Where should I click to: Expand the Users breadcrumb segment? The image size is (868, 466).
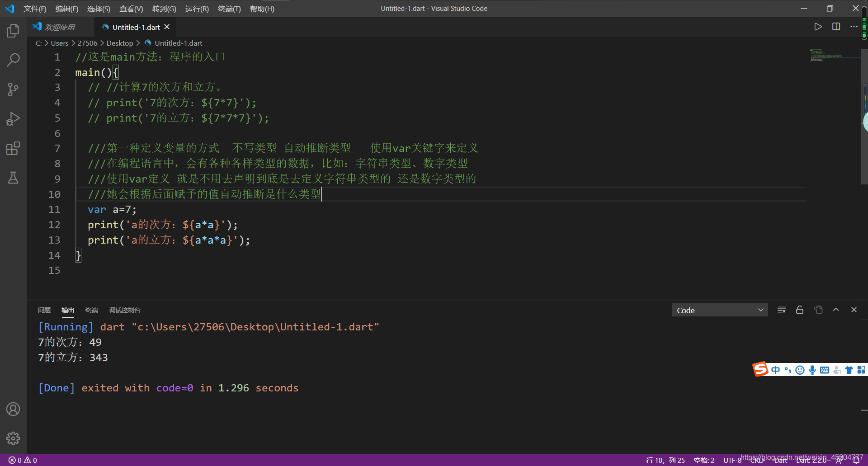pyautogui.click(x=60, y=43)
